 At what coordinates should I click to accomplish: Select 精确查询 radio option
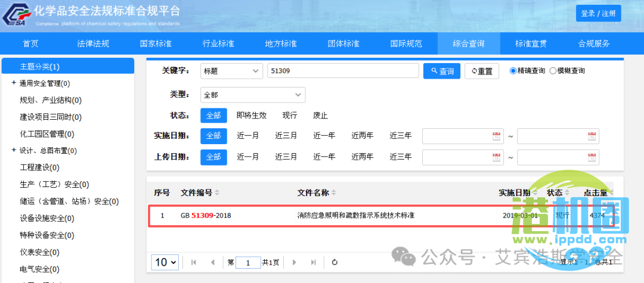[513, 71]
